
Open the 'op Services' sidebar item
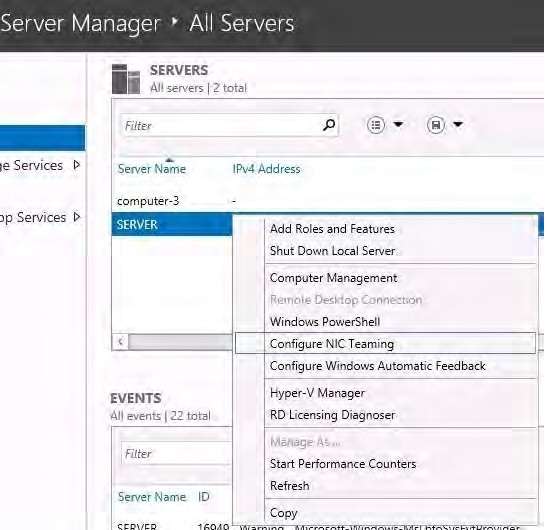click(33, 218)
